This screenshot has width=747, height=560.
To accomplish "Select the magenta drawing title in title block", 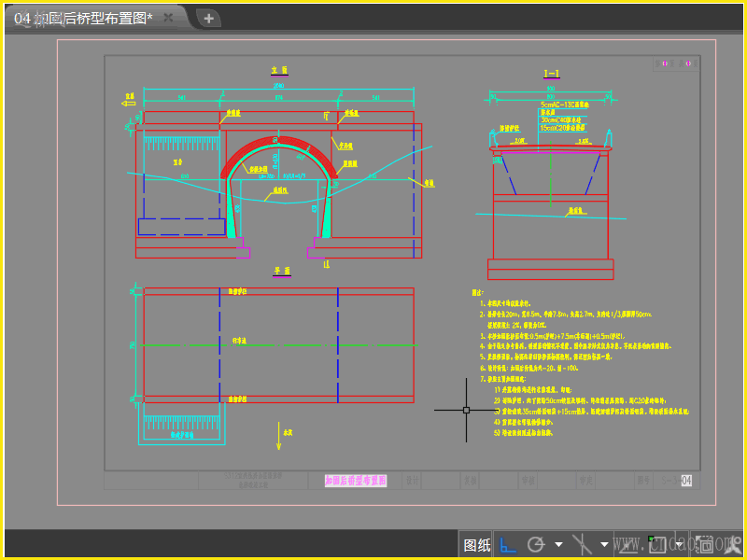I will point(356,481).
